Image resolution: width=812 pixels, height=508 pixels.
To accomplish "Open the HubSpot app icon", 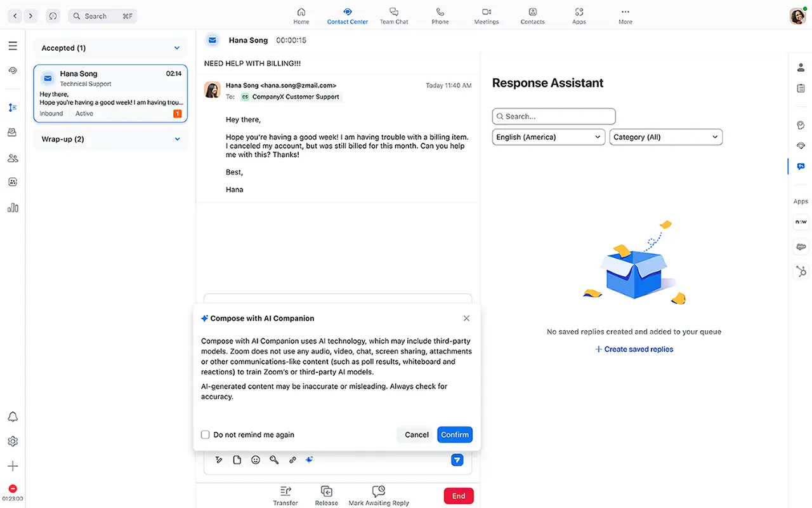I will coord(801,272).
